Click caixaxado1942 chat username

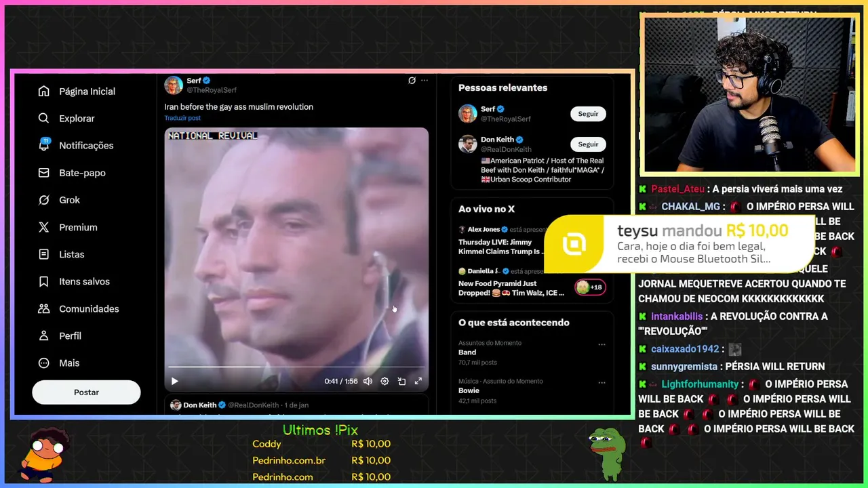pos(685,349)
